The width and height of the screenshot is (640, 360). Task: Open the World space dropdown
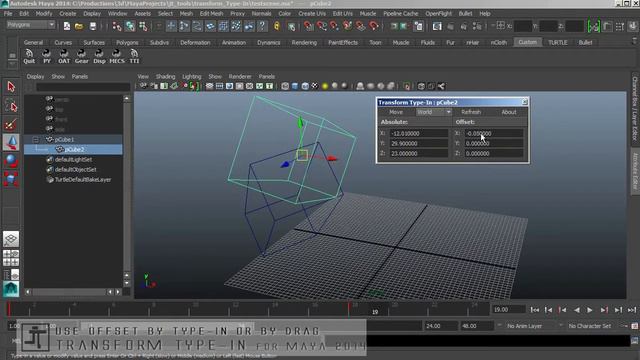click(433, 112)
